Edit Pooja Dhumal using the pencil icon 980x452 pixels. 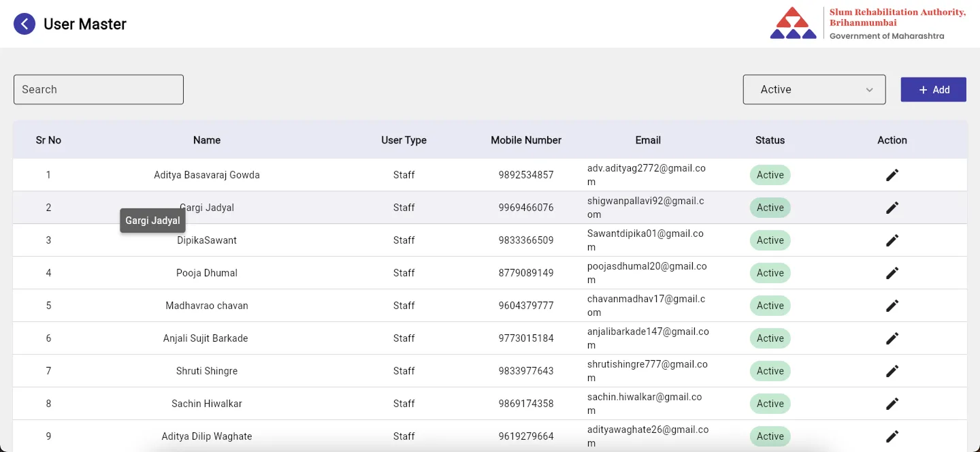[x=892, y=273]
